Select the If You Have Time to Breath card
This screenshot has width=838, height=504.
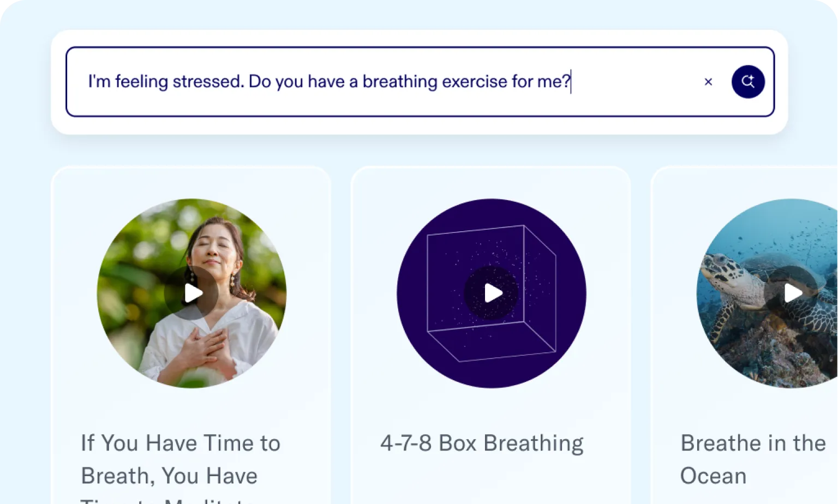pos(192,338)
